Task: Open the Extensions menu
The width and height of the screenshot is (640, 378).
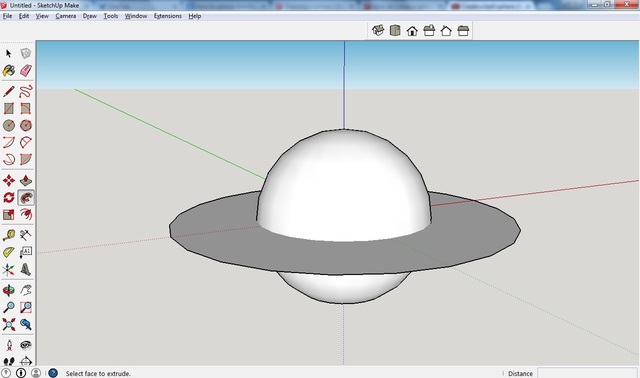Action: click(168, 16)
